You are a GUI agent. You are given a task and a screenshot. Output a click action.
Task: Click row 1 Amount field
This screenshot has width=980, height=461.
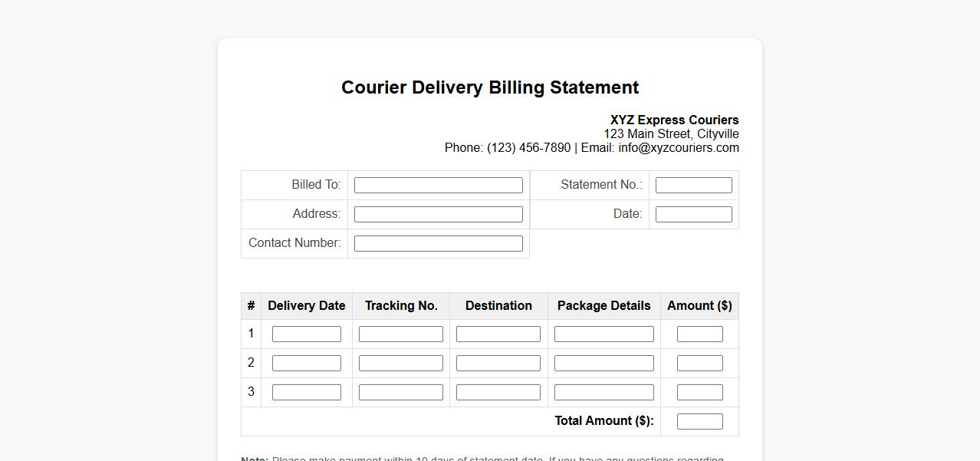point(699,334)
